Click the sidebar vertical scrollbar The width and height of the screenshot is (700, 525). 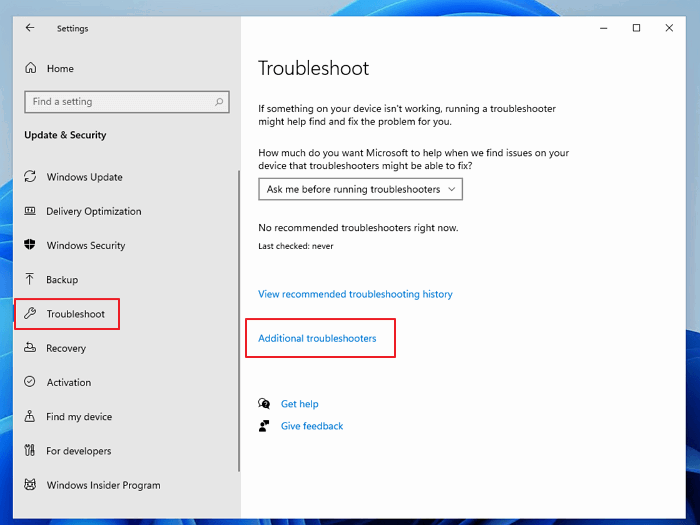[239, 321]
